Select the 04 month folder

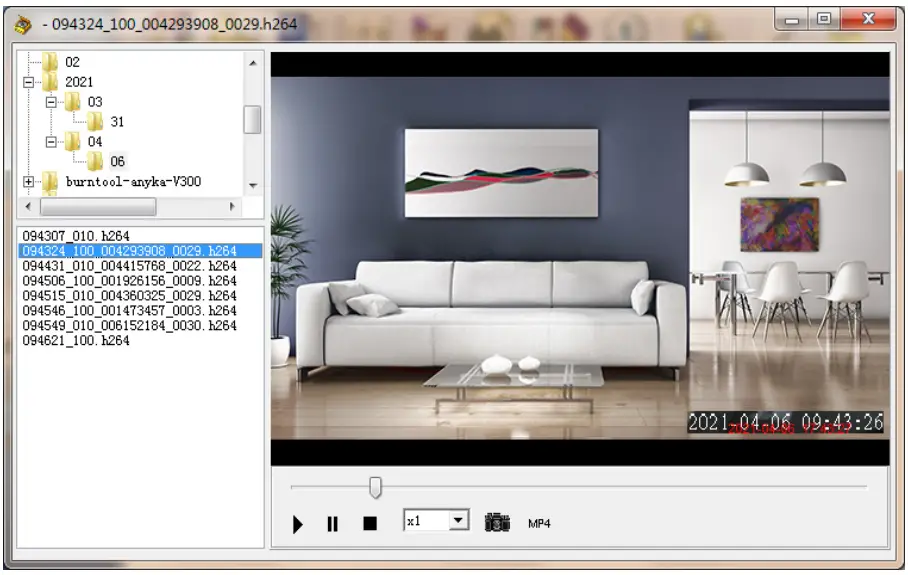95,141
